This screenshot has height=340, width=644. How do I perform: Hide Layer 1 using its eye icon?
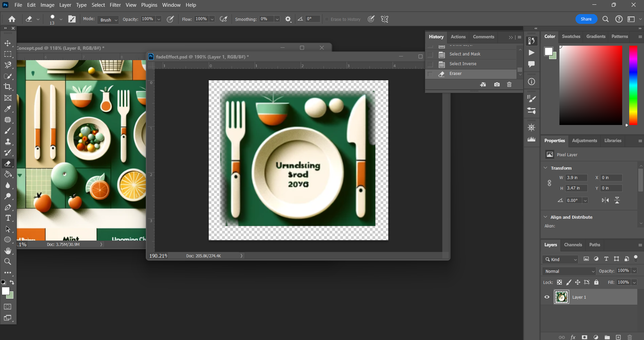(546, 297)
